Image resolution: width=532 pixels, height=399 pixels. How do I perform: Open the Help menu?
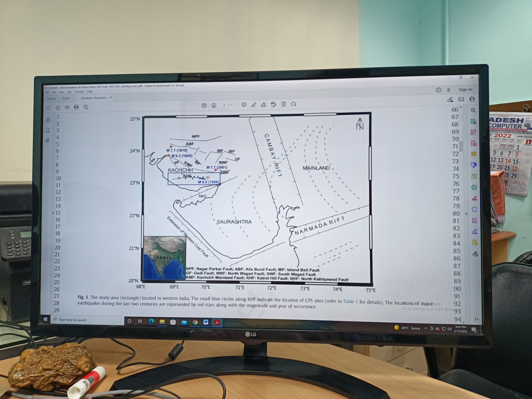90,92
